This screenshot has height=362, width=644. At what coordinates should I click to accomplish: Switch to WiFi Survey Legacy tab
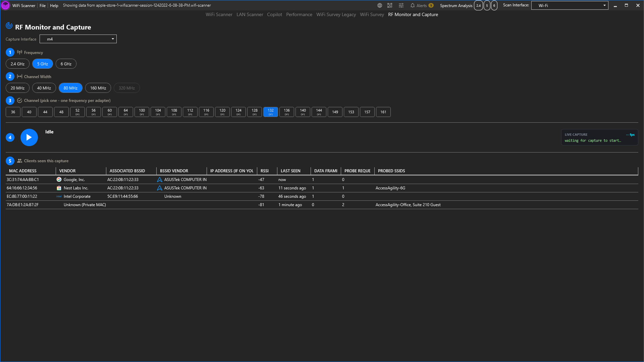coord(336,14)
